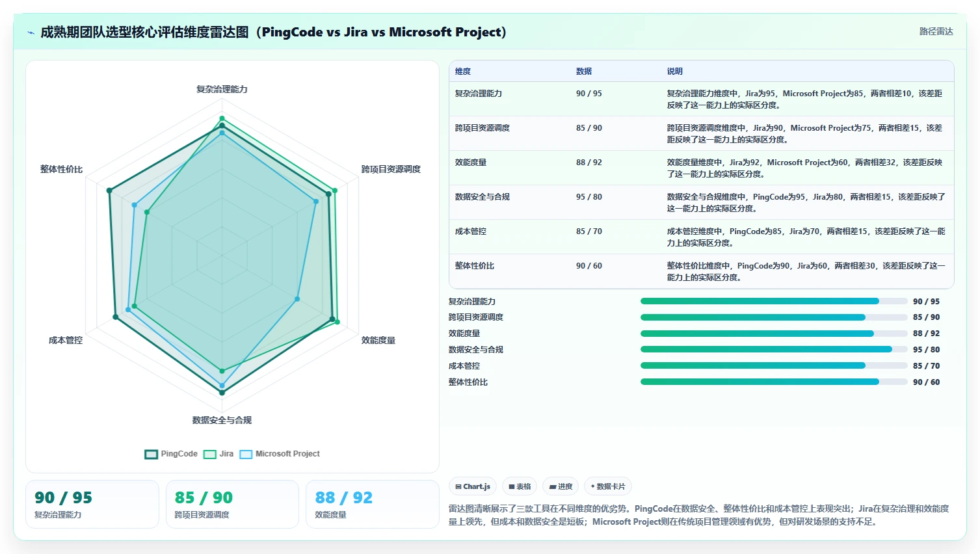This screenshot has width=980, height=554.
Task: Click the 维度 column header
Action: (x=463, y=72)
